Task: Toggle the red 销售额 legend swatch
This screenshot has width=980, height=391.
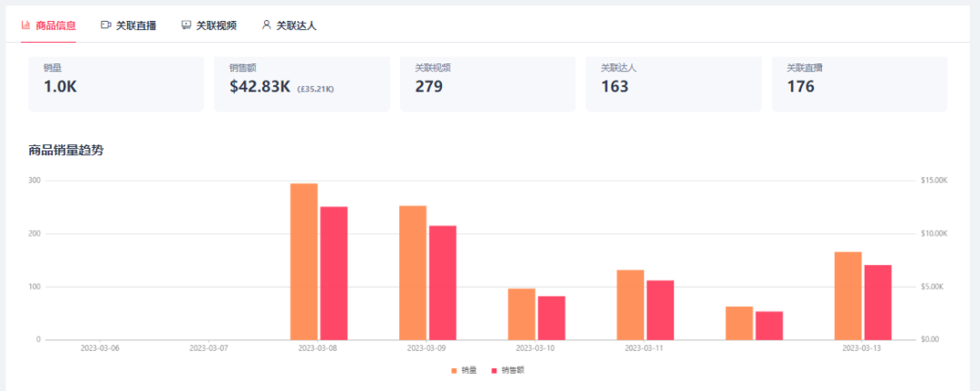Action: [x=494, y=370]
